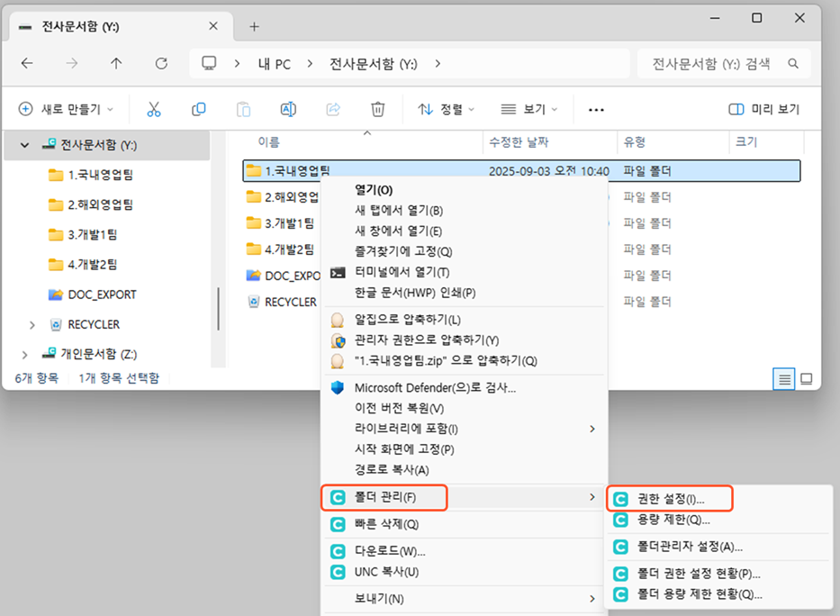This screenshot has height=616, width=840.
Task: Click the Copy icon in toolbar
Action: [198, 109]
